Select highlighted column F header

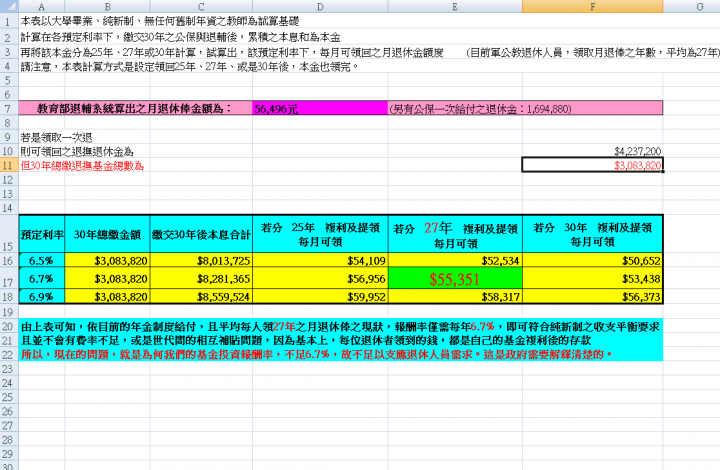point(592,6)
